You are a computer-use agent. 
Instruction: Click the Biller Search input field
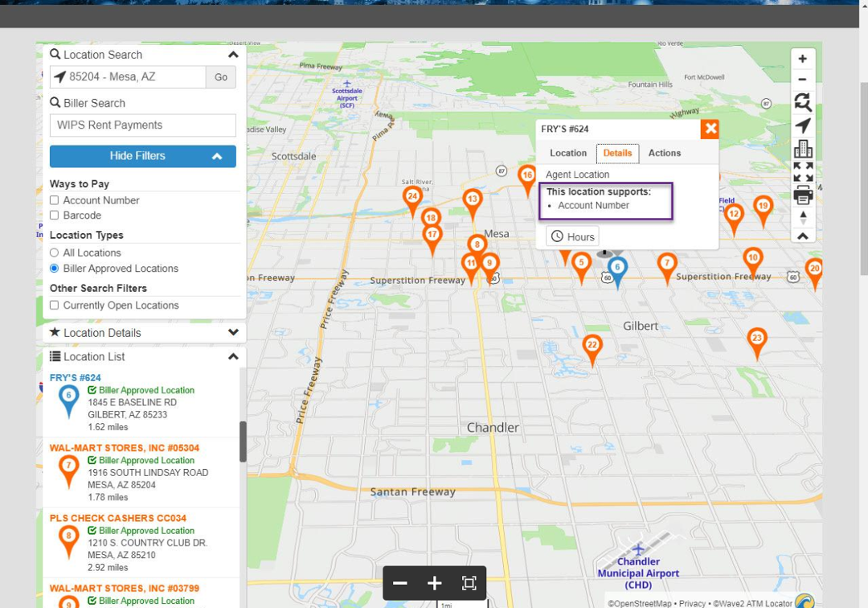click(143, 125)
